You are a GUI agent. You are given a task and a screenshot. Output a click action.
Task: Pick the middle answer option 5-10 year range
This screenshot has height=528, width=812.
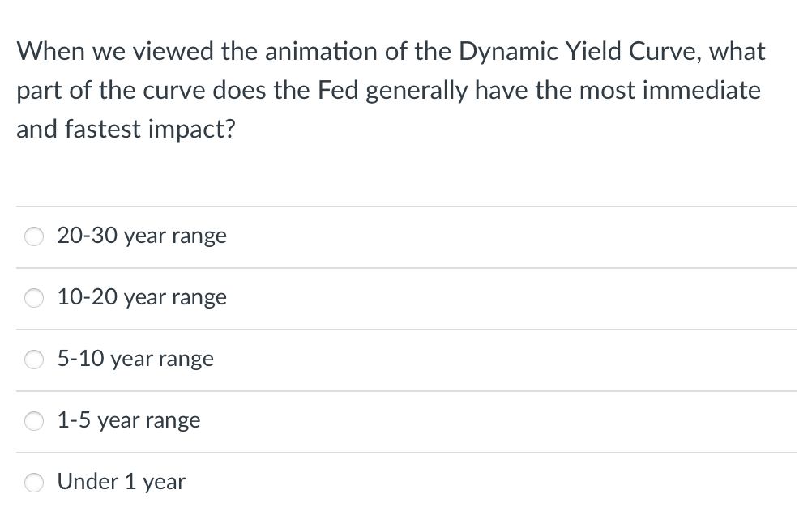135,359
